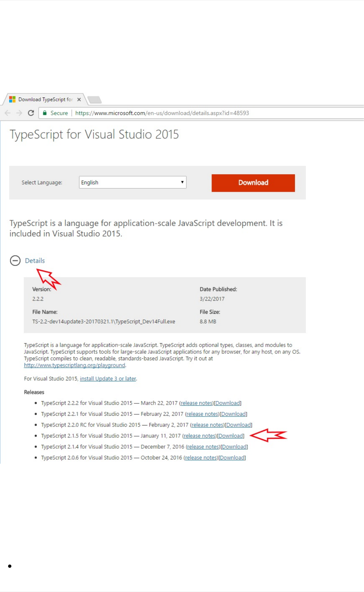Download TypeScript 2.0.6 from releases list
The image size is (364, 592).
(x=232, y=458)
